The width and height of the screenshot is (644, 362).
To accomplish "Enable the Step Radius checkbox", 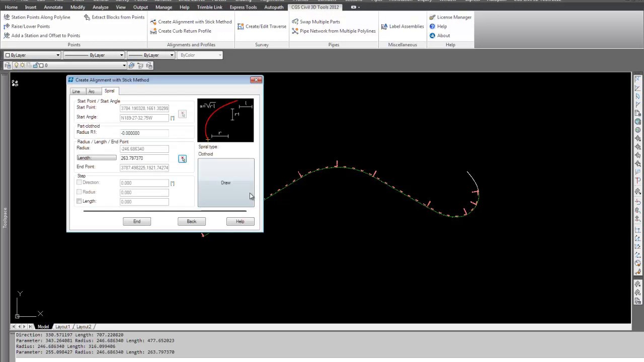I will pos(79,192).
